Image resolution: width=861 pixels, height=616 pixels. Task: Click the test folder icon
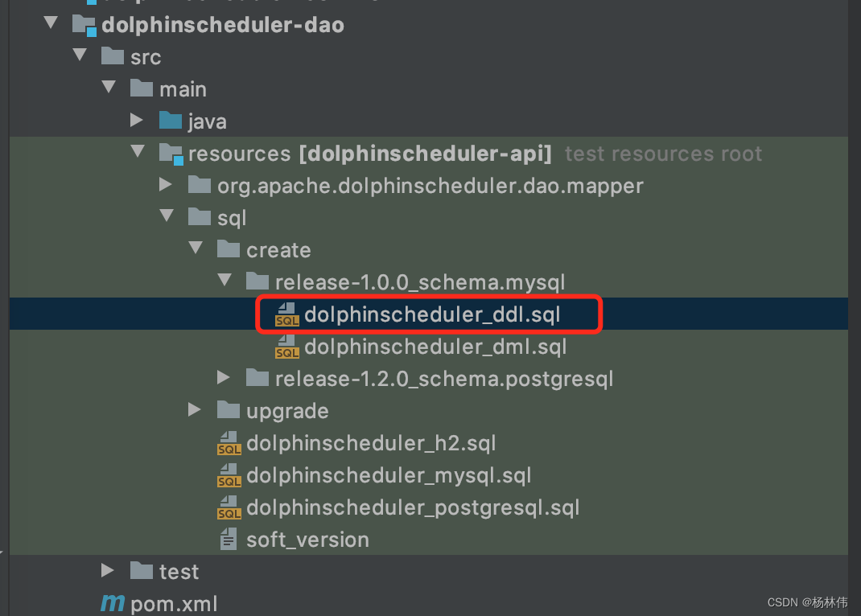coord(142,570)
